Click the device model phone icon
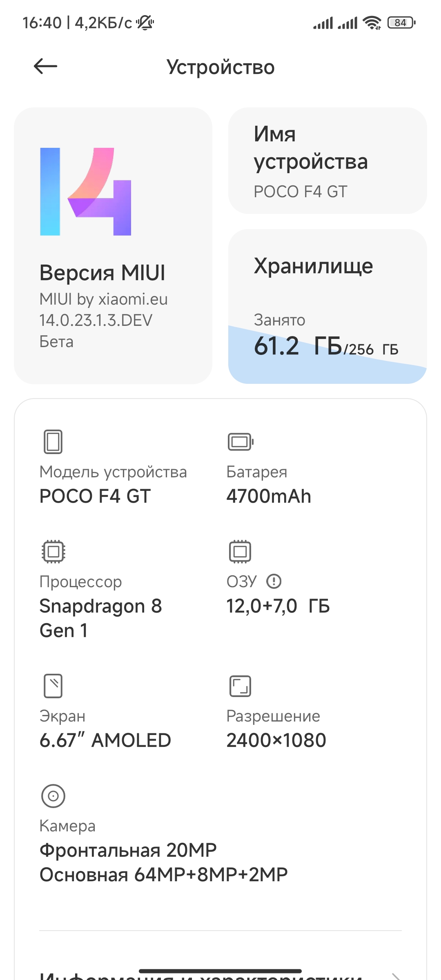This screenshot has width=441, height=980. (53, 441)
